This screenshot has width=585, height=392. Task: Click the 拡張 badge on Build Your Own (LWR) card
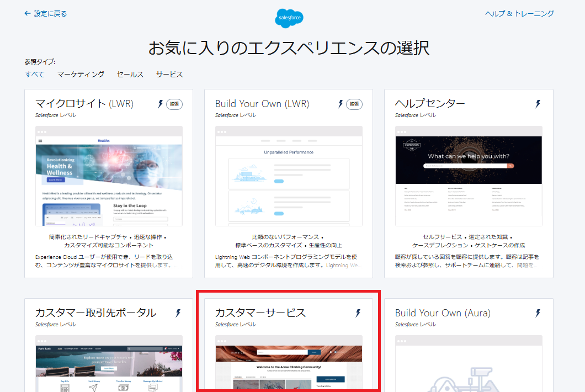pos(354,104)
